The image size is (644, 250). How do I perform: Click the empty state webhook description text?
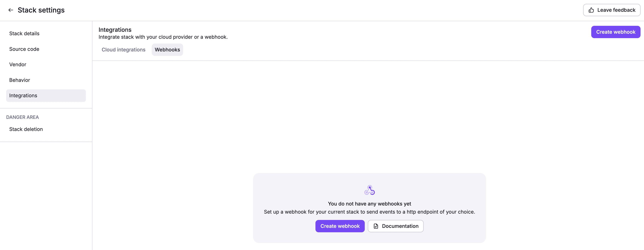[369, 211]
